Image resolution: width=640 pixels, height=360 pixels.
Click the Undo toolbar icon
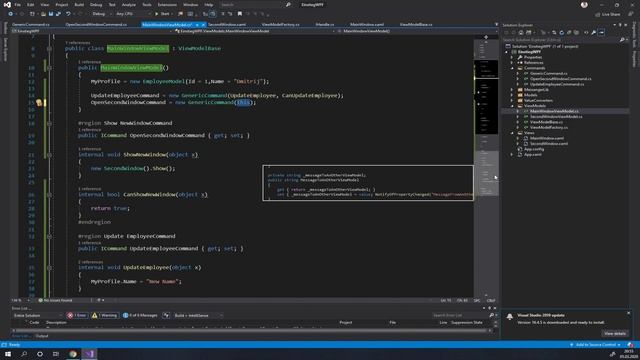point(68,14)
